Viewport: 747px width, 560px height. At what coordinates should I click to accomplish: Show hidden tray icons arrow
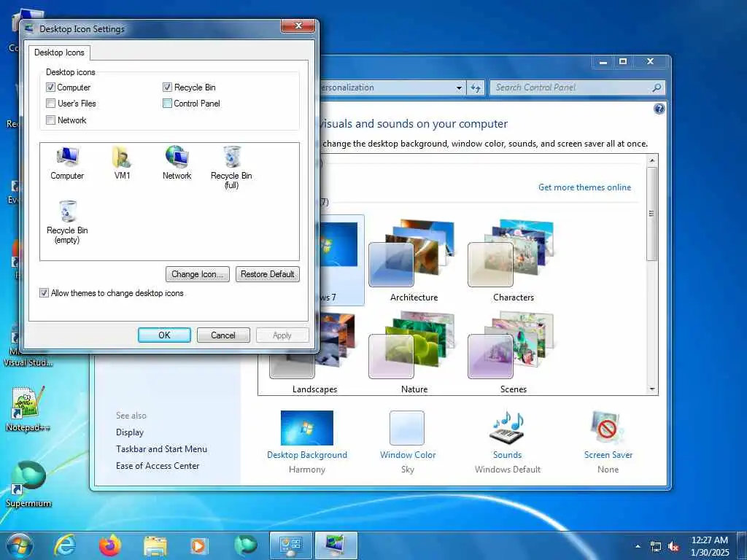(x=638, y=546)
